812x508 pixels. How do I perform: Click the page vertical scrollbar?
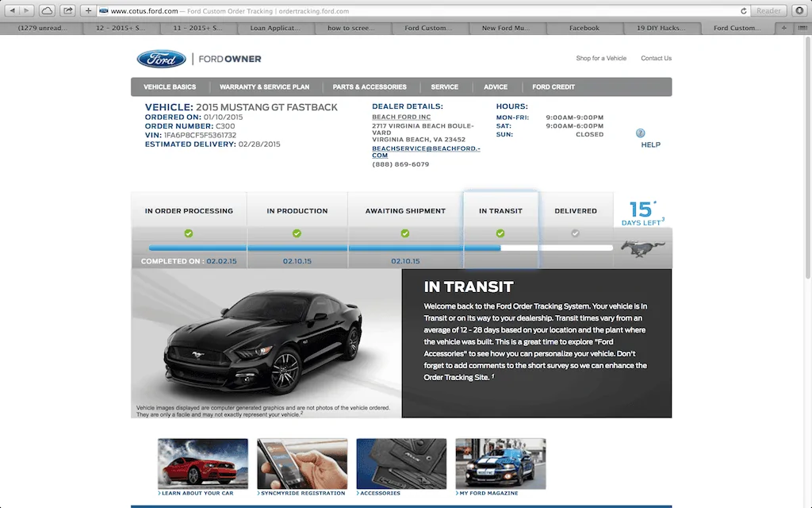pos(808,158)
